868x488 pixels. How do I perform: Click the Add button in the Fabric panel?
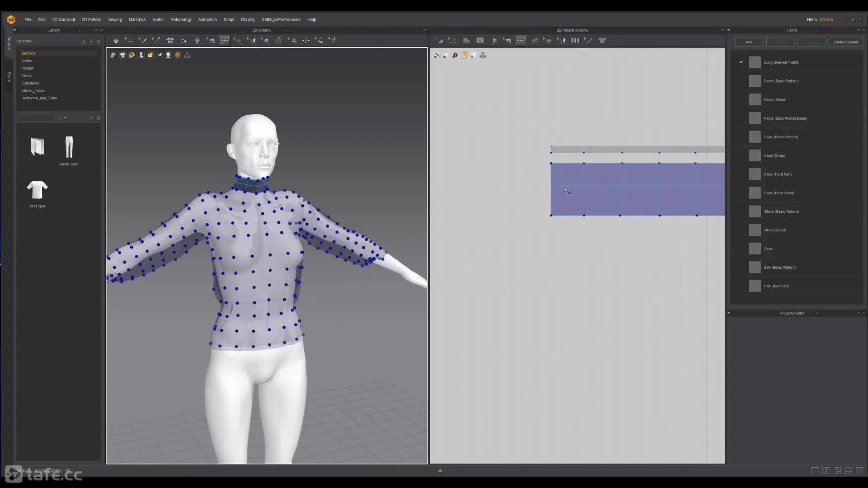point(749,42)
